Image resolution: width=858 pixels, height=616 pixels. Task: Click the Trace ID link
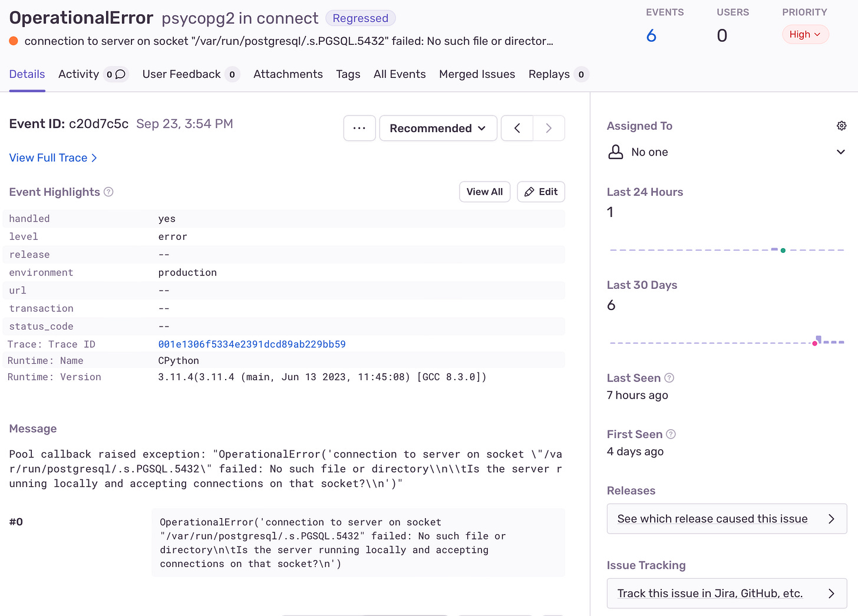[252, 344]
